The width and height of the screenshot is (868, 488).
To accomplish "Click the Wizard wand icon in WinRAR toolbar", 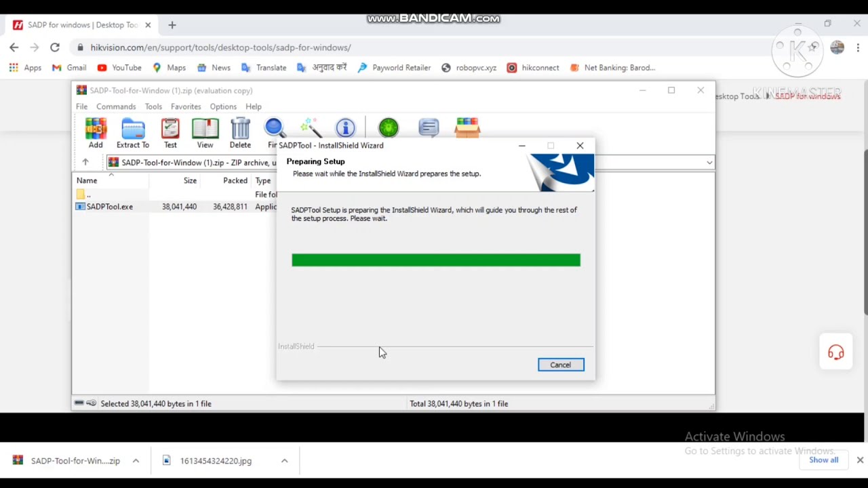I will [x=310, y=127].
